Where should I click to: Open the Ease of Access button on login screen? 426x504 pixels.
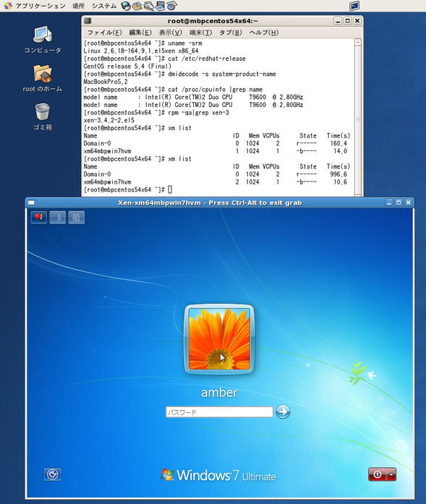coord(53,474)
